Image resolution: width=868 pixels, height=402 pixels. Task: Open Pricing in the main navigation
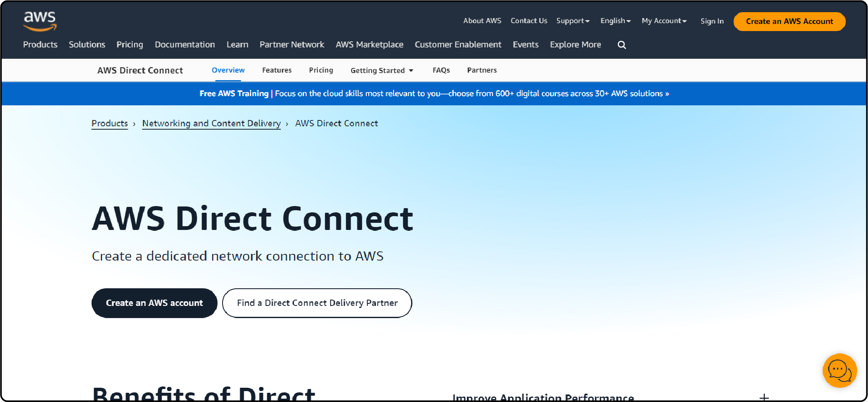130,44
